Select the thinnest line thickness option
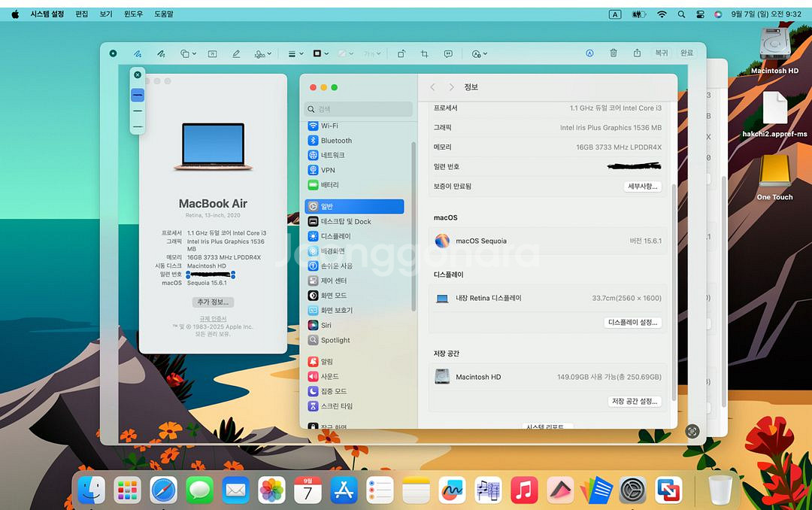This screenshot has width=812, height=510. 138,127
